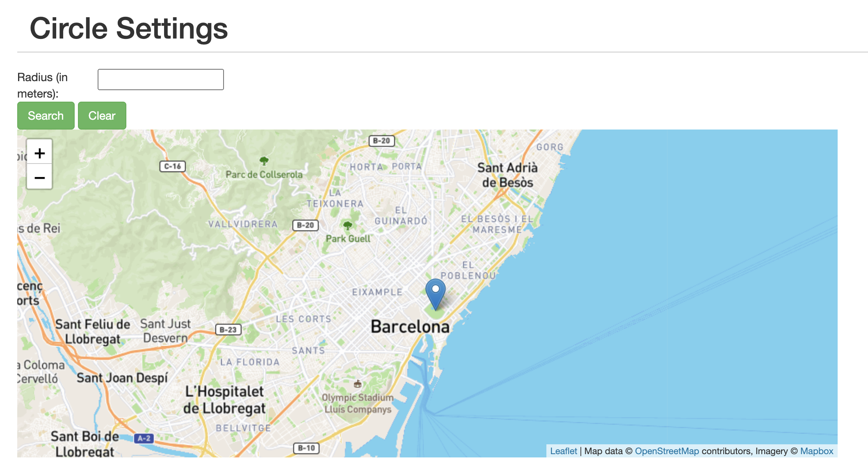Click the Park Guell tree icon
Image resolution: width=868 pixels, height=473 pixels.
(347, 225)
